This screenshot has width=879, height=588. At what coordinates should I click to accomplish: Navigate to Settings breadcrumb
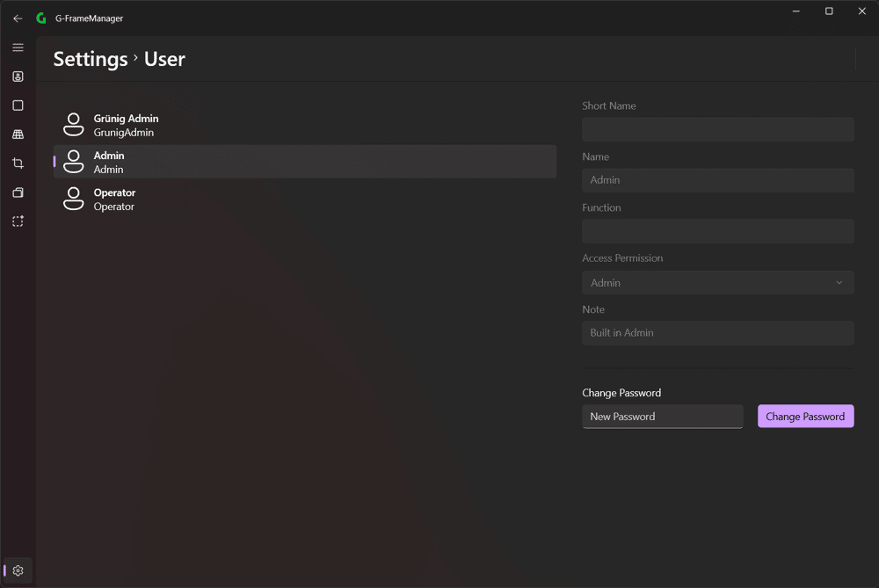coord(91,59)
